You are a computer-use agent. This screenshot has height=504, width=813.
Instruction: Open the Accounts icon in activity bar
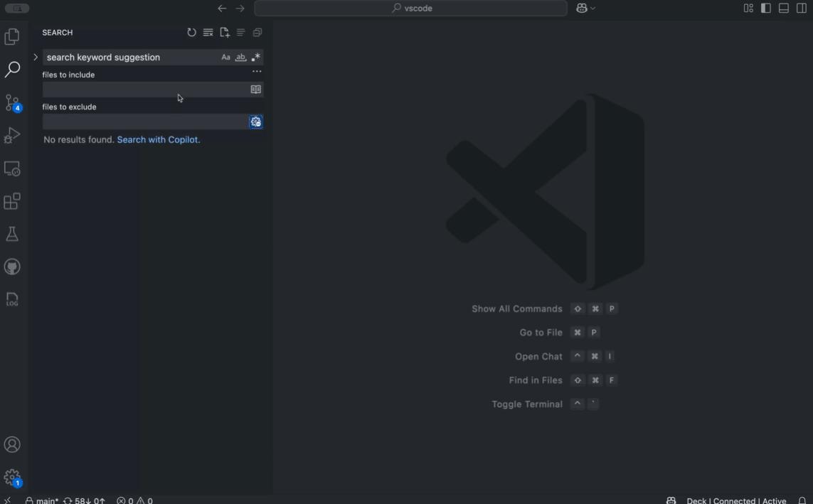pos(11,444)
